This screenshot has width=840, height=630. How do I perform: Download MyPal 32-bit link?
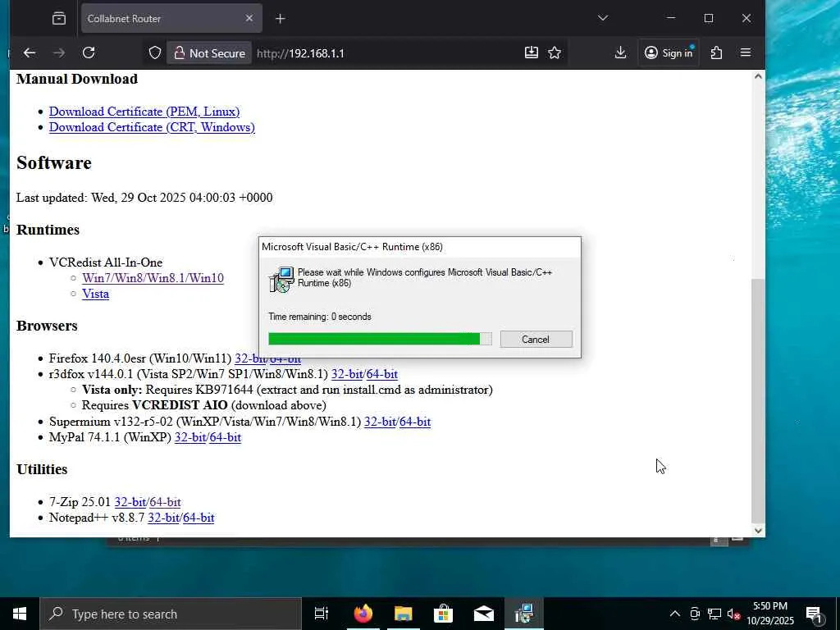click(190, 437)
